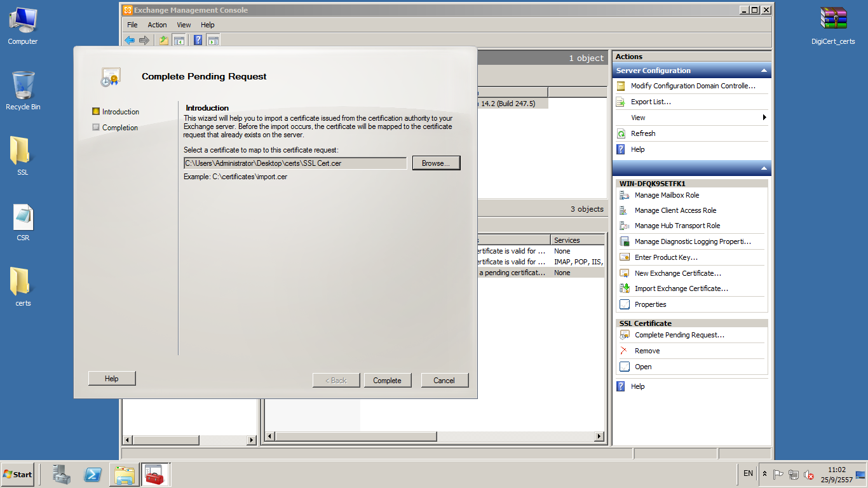Collapse the server actions section header
The image size is (868, 488).
(764, 168)
